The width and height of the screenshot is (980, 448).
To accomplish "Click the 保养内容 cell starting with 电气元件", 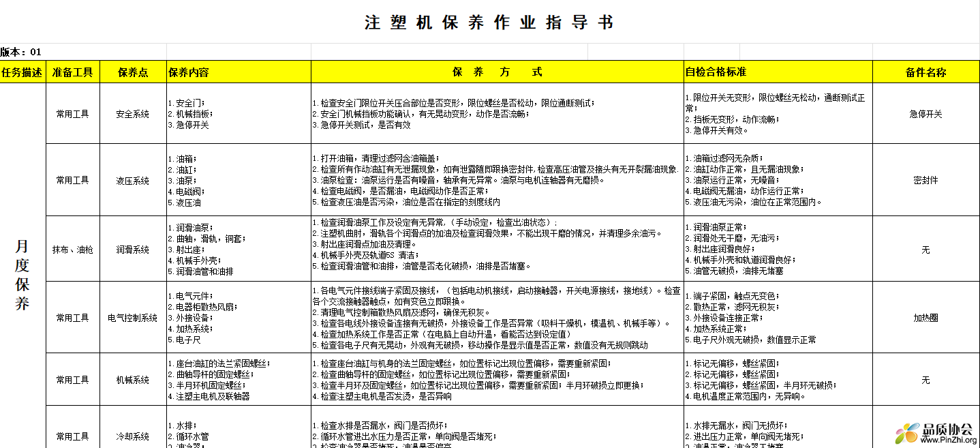I will click(239, 318).
